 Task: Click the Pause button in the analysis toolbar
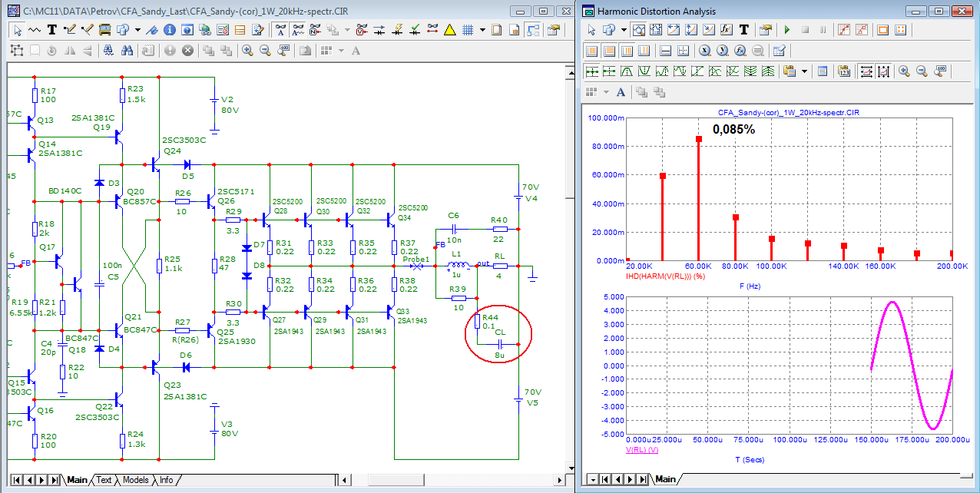(x=823, y=30)
